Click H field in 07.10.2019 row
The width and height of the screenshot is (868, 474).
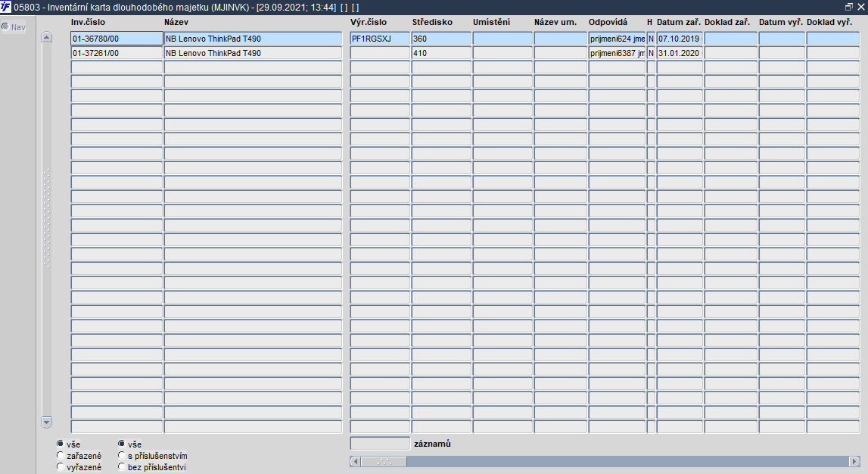pos(651,38)
